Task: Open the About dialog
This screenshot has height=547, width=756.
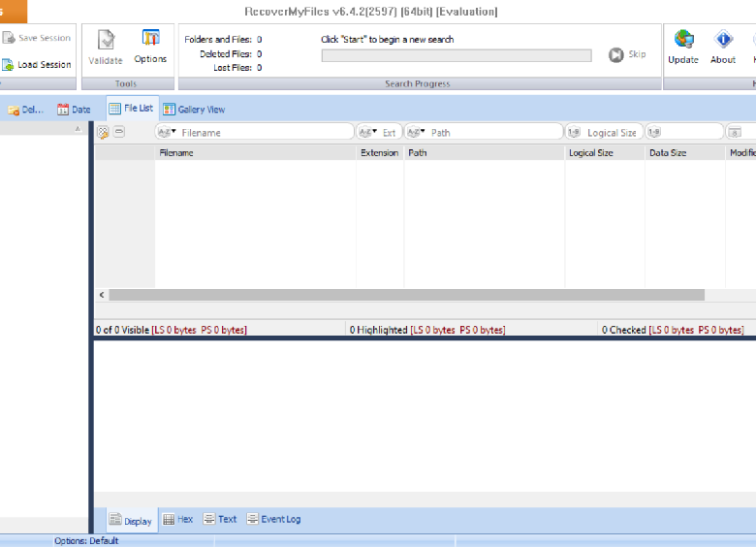Action: 723,47
